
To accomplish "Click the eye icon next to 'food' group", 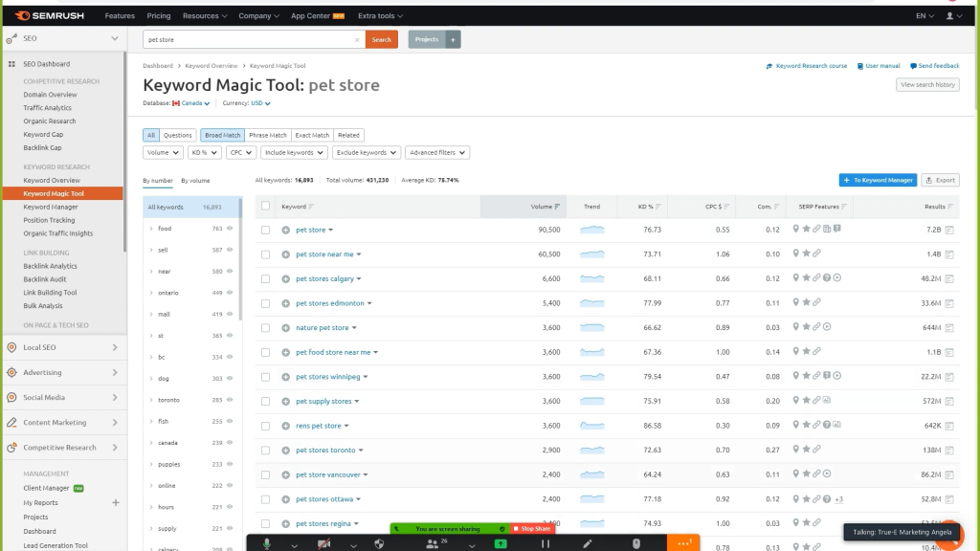I will (231, 229).
